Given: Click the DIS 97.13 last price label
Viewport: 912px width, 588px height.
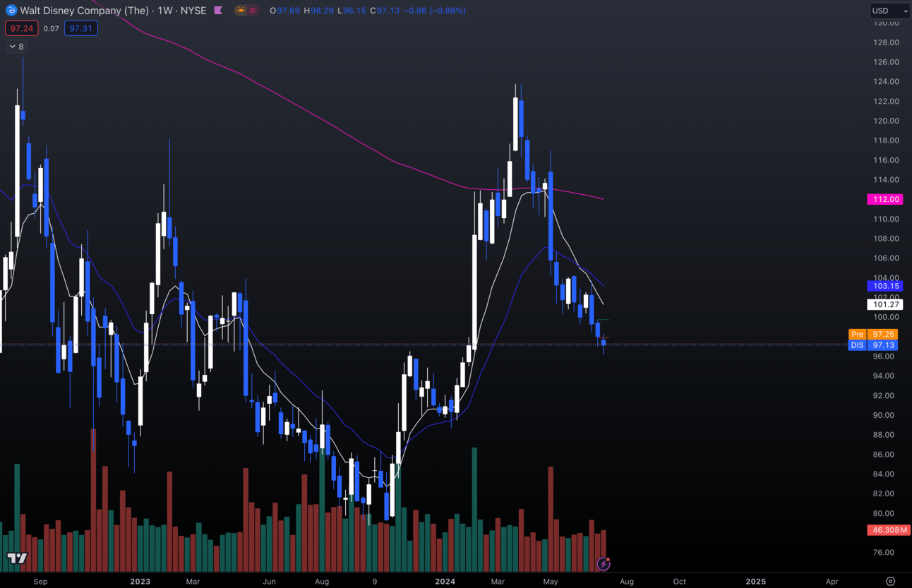Looking at the screenshot, I should pos(874,345).
